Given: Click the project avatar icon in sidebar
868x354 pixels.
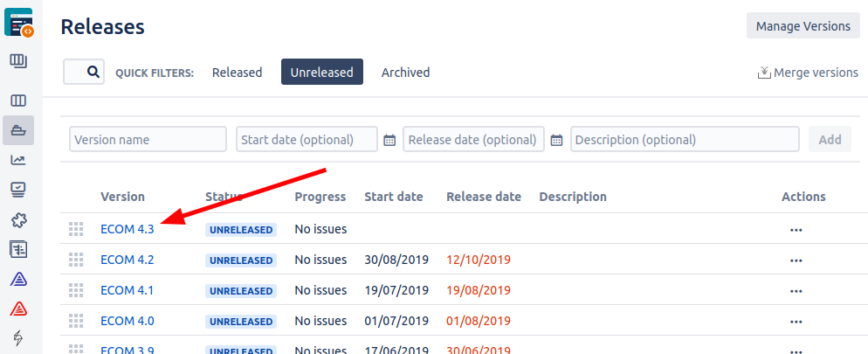Looking at the screenshot, I should tap(18, 23).
